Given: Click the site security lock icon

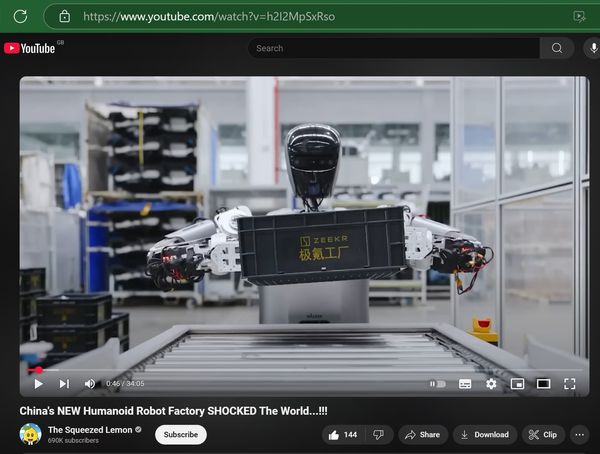Looking at the screenshot, I should click(65, 16).
